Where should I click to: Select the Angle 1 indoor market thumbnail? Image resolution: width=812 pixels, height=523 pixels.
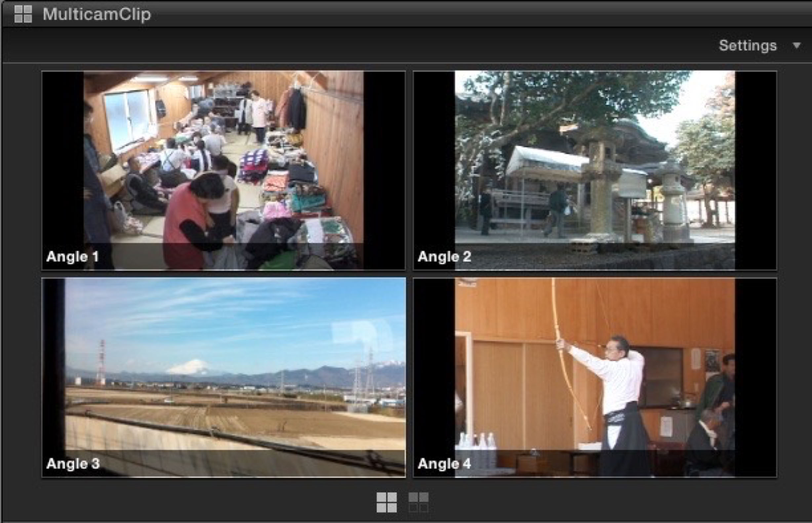[x=223, y=160]
